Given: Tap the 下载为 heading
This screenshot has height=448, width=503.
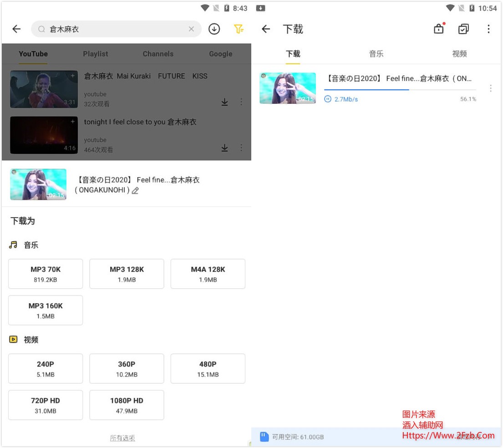Looking at the screenshot, I should tap(22, 221).
